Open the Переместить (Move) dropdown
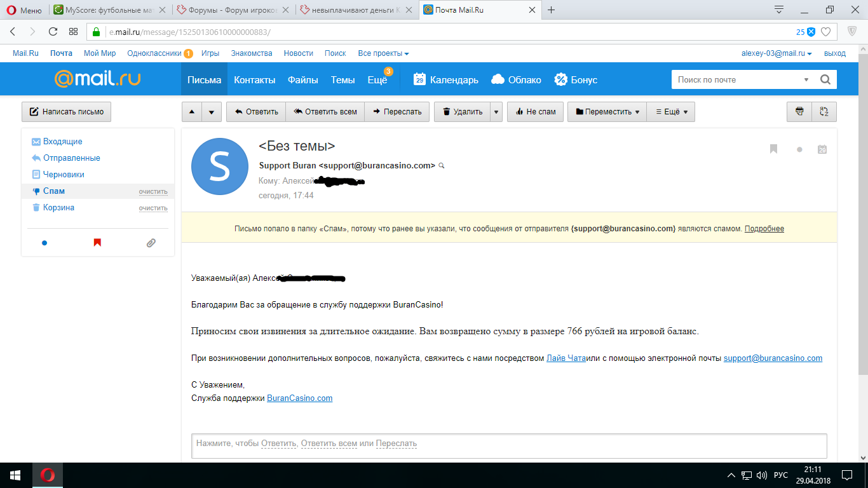 click(x=607, y=112)
